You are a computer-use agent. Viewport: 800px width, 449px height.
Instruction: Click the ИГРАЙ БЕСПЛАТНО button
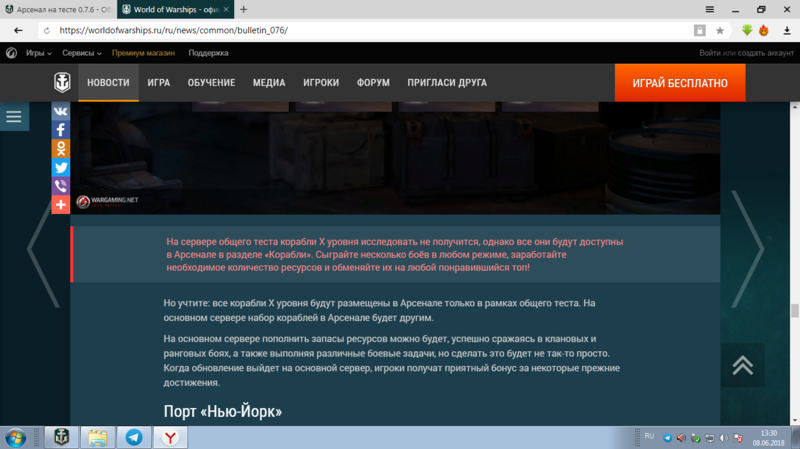(x=680, y=83)
